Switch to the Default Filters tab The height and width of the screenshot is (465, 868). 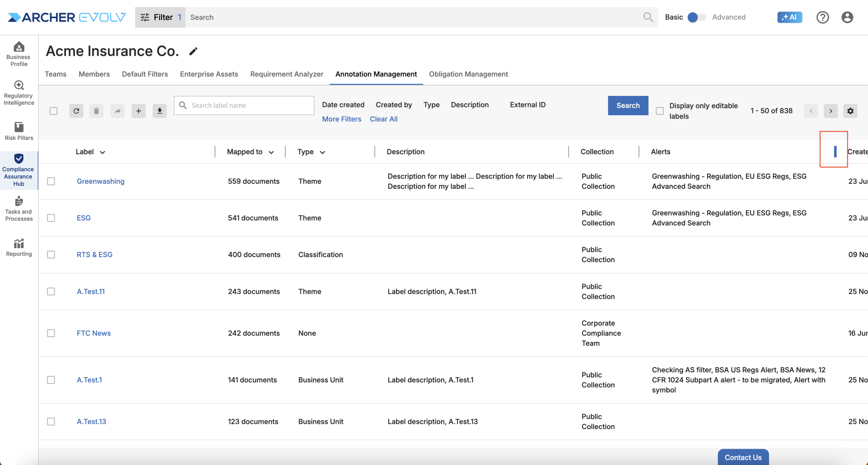click(145, 74)
